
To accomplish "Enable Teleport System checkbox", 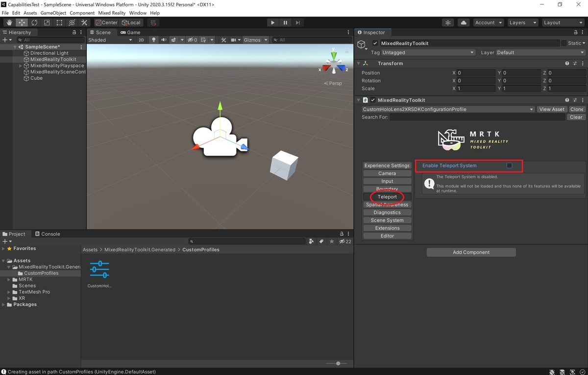I will click(x=509, y=165).
